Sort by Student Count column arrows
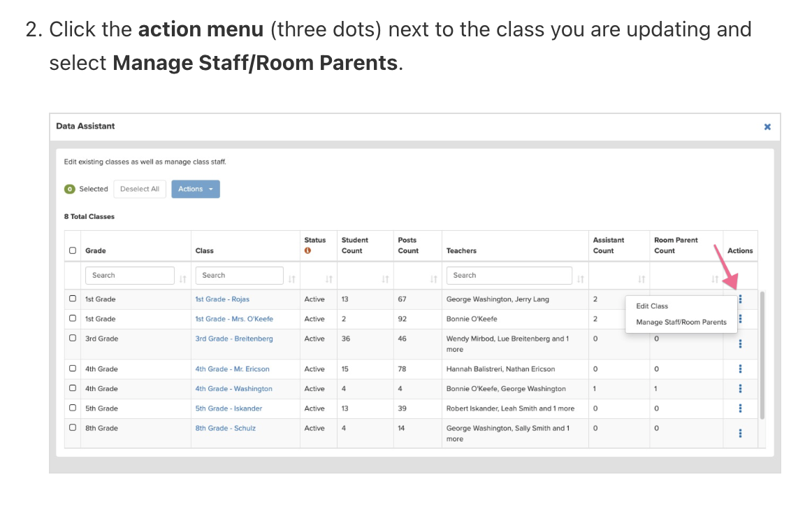 point(385,279)
